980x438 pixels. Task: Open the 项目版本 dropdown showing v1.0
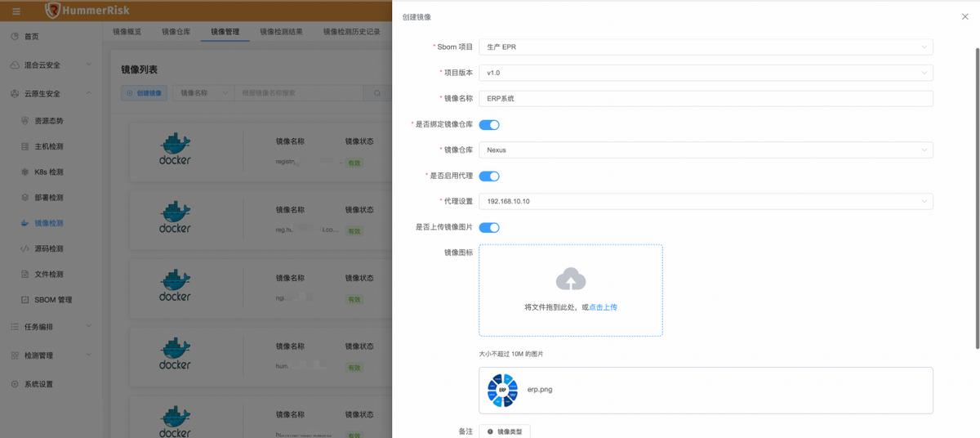point(706,73)
